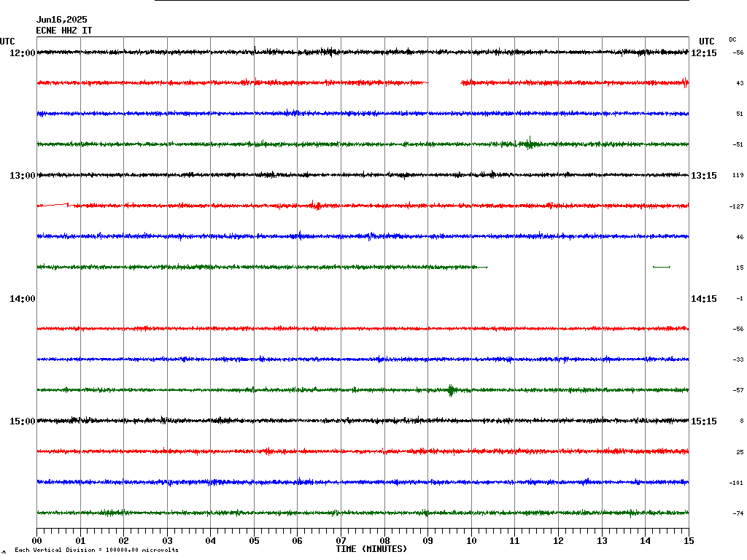This screenshot has height=560, width=747.
Task: Click minute 00 on the time axis
Action: click(x=36, y=541)
